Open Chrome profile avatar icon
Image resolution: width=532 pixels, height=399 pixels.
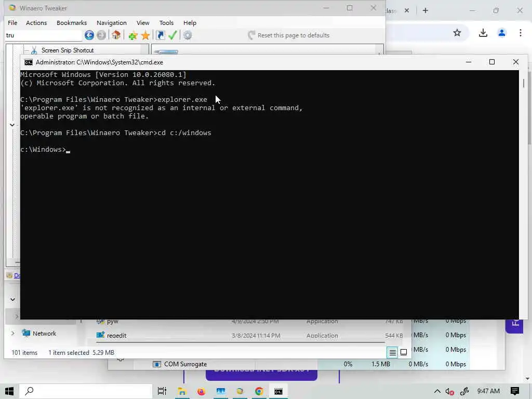(502, 33)
